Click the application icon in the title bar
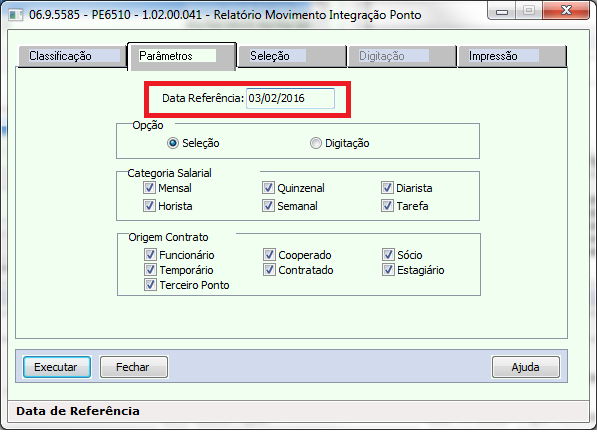 [16, 15]
